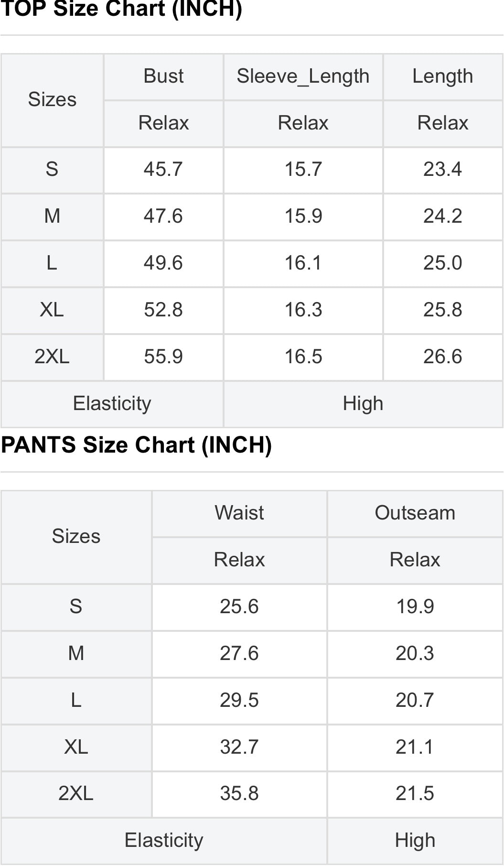The width and height of the screenshot is (504, 866).
Task: Click the TOP Size Chart heading
Action: [121, 9]
